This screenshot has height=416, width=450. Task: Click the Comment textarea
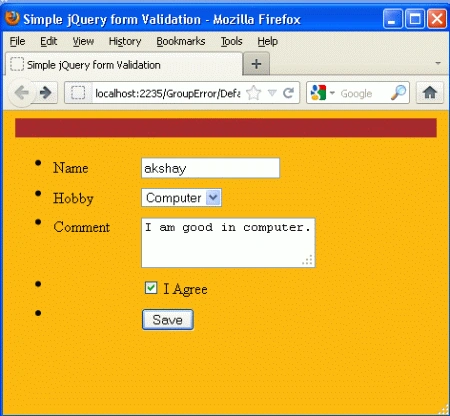coord(228,243)
